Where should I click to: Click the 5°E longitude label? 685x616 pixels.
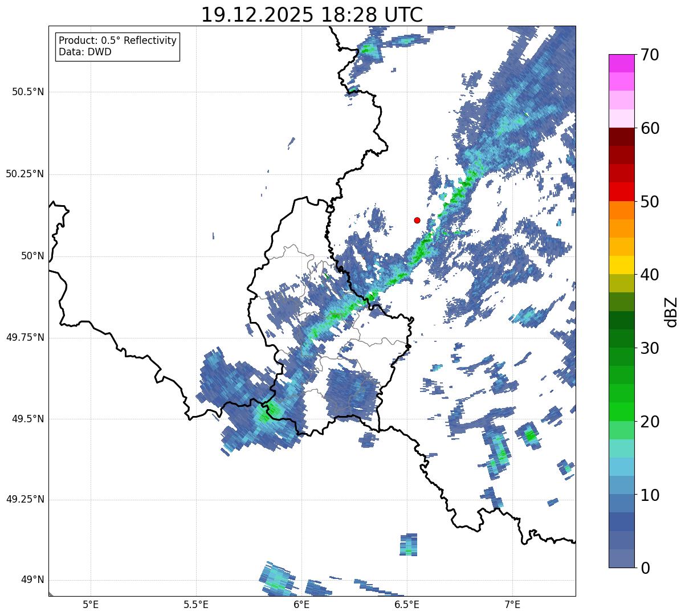pos(91,605)
